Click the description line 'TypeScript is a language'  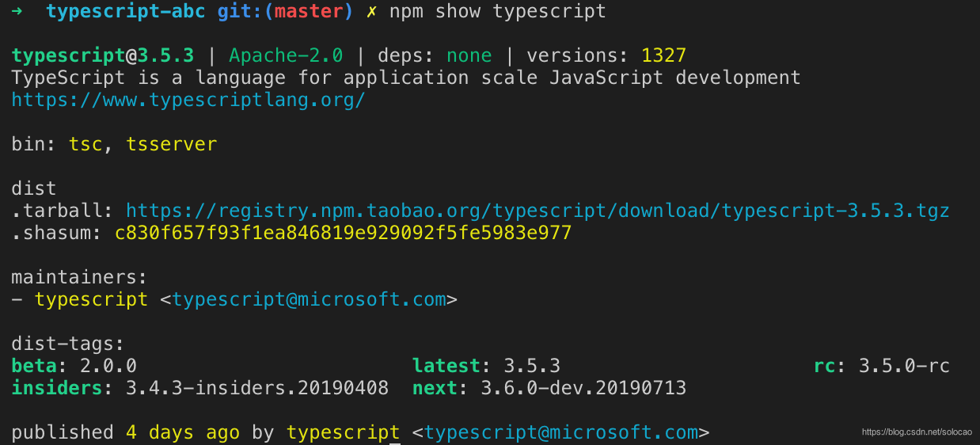[x=406, y=78]
